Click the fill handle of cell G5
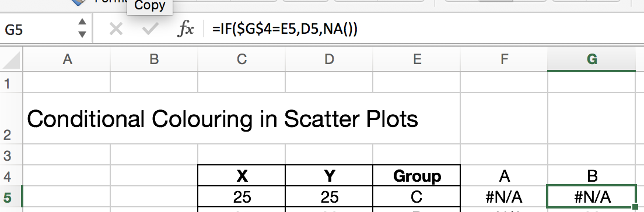The height and width of the screenshot is (212, 644). point(636,206)
